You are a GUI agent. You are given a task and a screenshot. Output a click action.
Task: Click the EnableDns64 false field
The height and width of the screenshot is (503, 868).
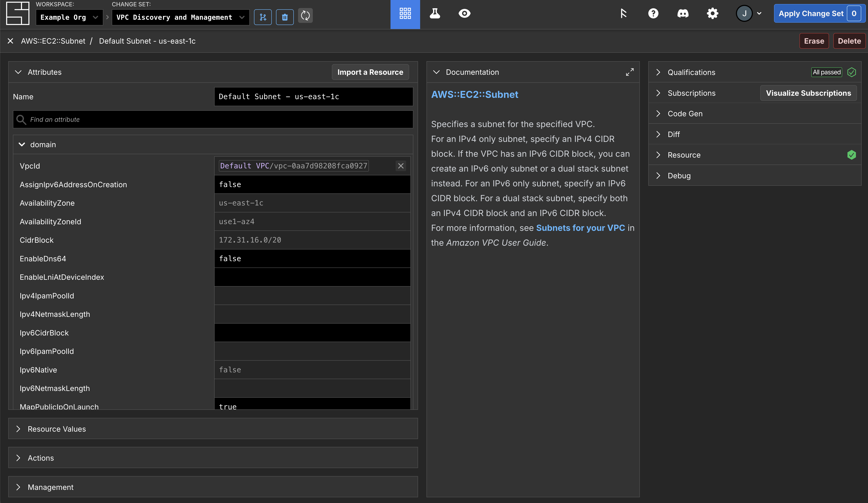coord(312,259)
